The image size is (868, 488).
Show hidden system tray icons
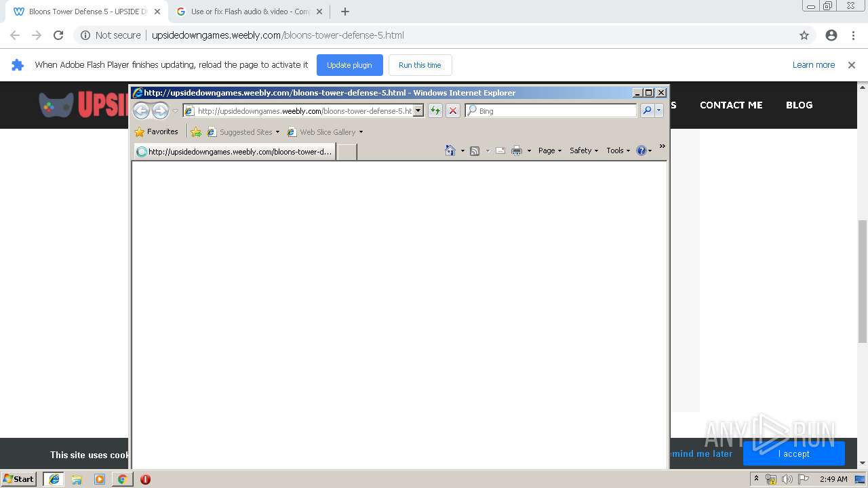756,479
